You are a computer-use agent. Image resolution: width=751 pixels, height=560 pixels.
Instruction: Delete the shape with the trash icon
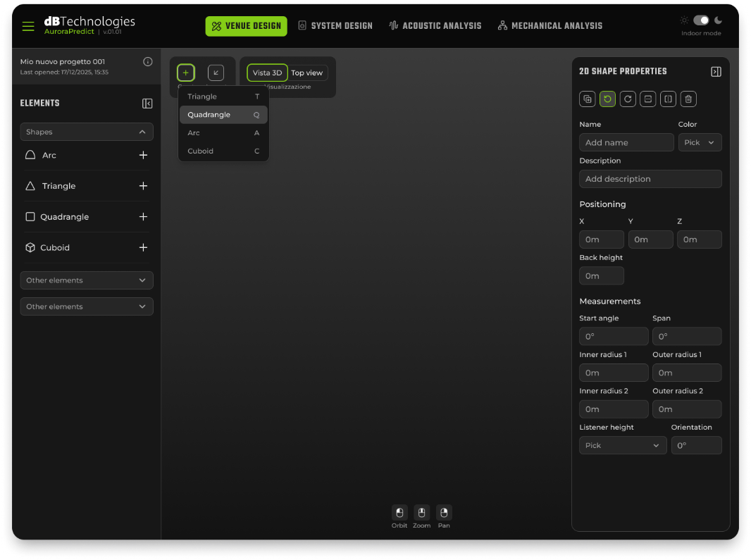coord(688,99)
